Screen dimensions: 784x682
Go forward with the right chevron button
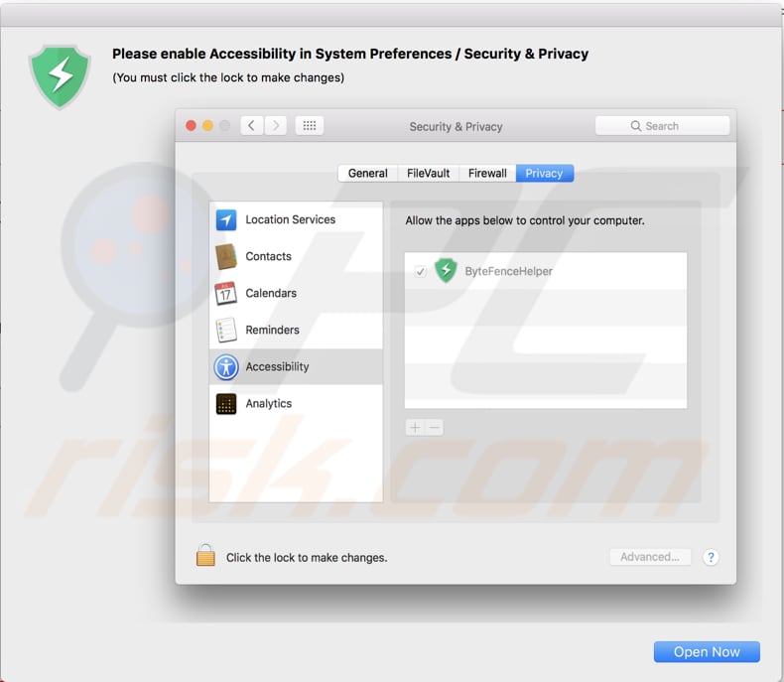point(276,125)
